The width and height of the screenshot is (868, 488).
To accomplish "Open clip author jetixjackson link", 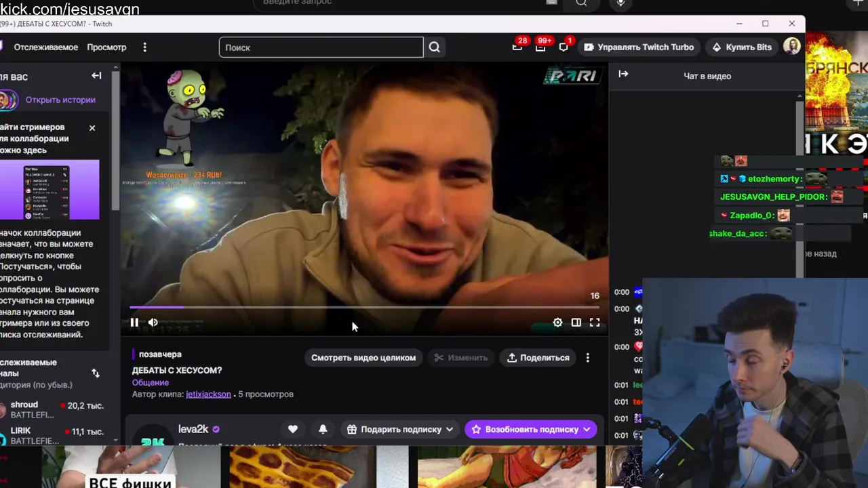I will [x=208, y=394].
